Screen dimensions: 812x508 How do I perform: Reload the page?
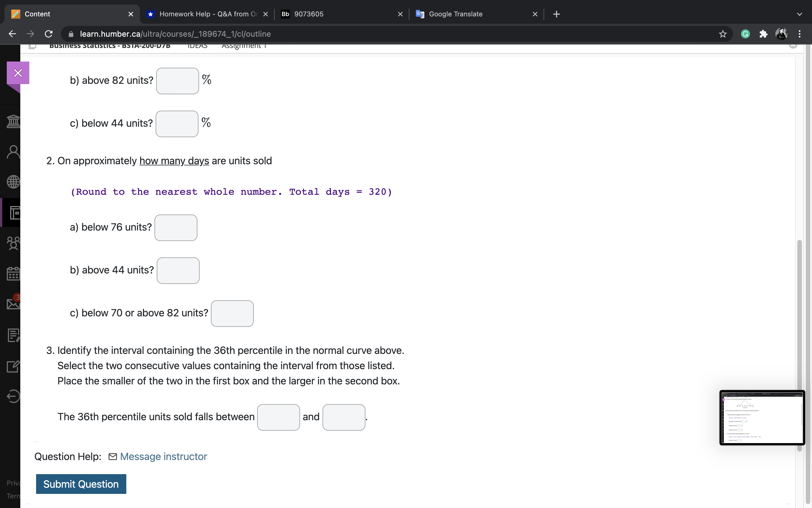click(49, 34)
